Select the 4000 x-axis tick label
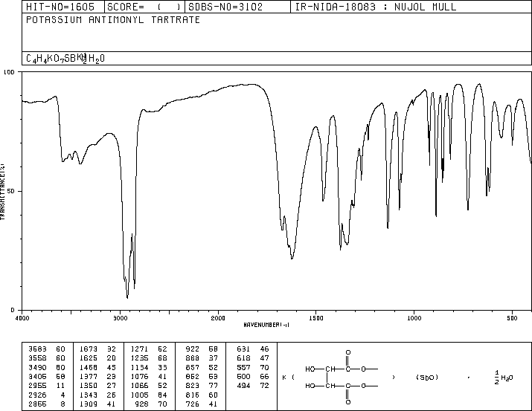 22,318
